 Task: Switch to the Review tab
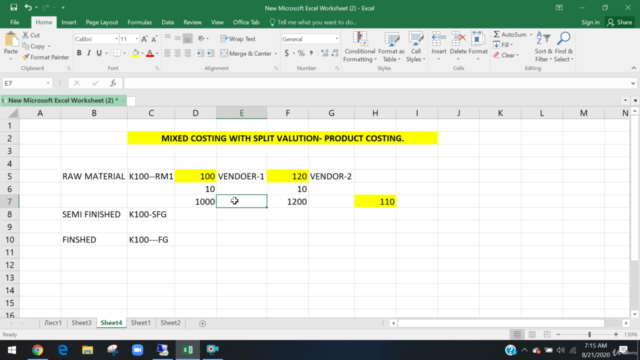pyautogui.click(x=192, y=22)
